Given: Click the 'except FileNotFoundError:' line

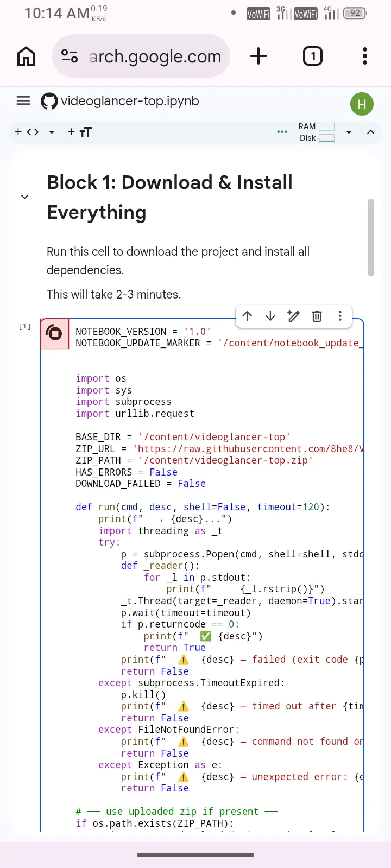Looking at the screenshot, I should (169, 730).
